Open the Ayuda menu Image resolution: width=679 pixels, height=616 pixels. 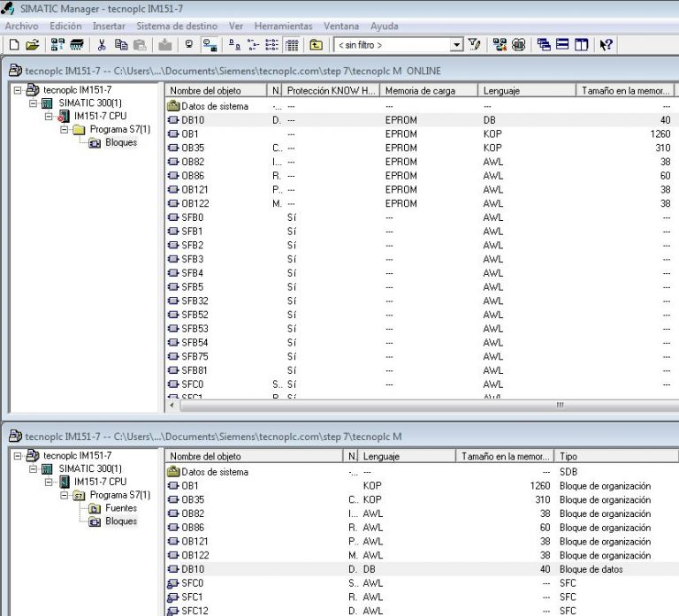pyautogui.click(x=384, y=26)
